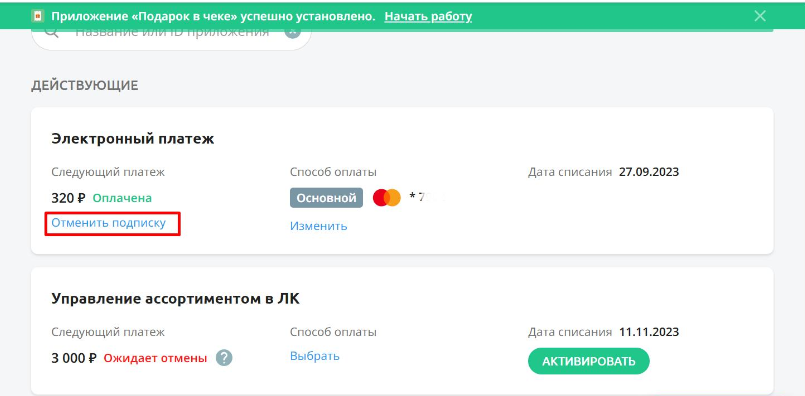Open the «Управление ассортиментом в ЛК» title
Viewport: 805px width, 396px height.
click(175, 298)
